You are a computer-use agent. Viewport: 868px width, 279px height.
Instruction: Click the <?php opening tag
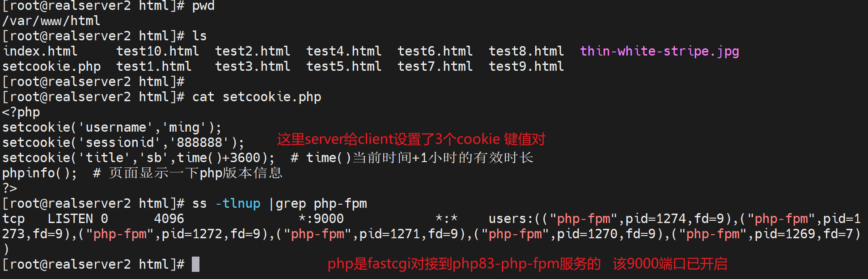coord(21,112)
